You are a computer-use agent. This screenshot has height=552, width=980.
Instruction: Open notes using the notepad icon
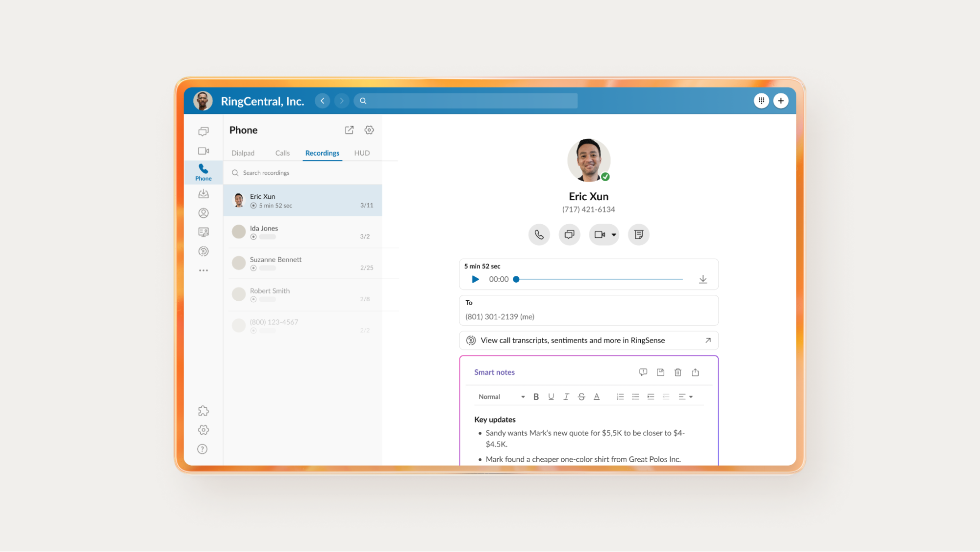[638, 235]
